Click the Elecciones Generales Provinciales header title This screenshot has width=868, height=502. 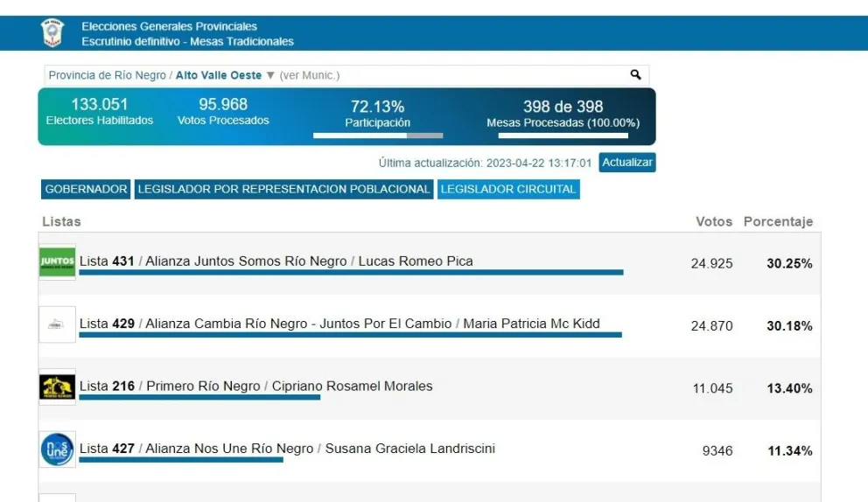[170, 26]
